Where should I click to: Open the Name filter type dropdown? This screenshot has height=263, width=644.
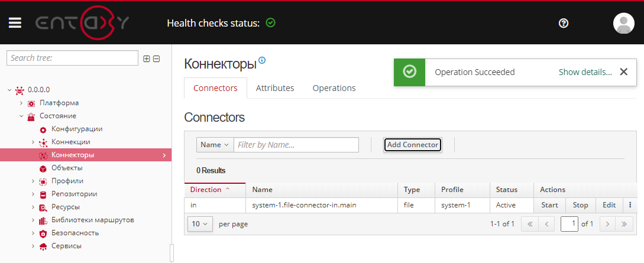tap(215, 145)
